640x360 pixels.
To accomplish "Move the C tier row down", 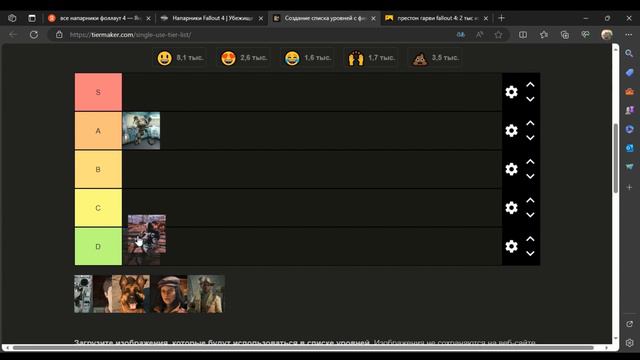I will point(530,215).
